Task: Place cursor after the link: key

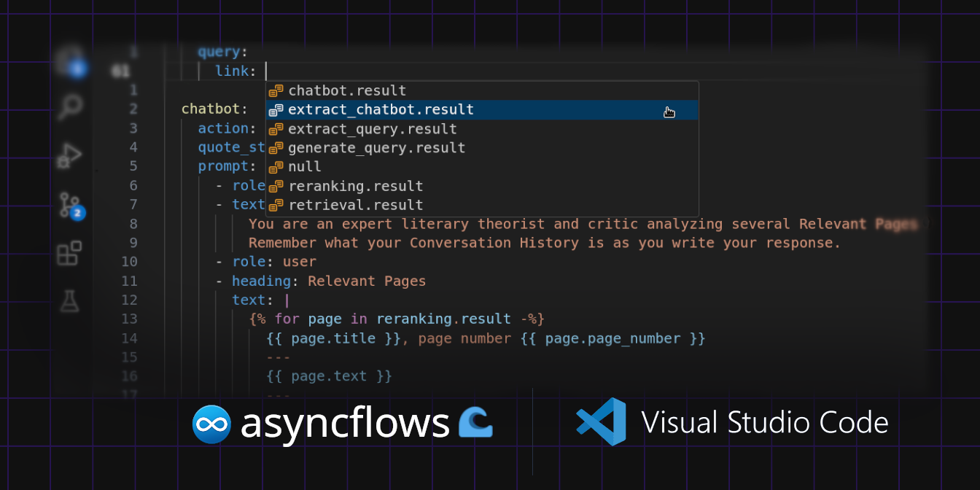Action: tap(266, 71)
